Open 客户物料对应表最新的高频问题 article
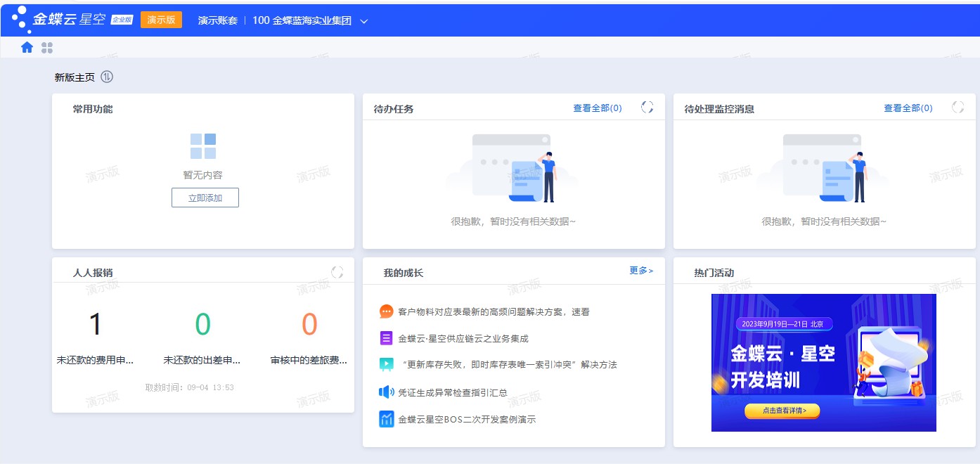 494,311
